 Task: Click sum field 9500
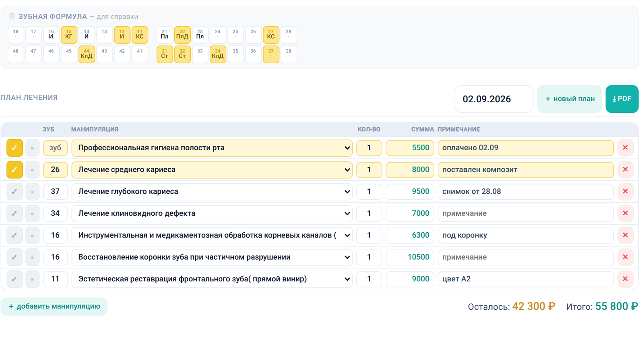pyautogui.click(x=410, y=191)
